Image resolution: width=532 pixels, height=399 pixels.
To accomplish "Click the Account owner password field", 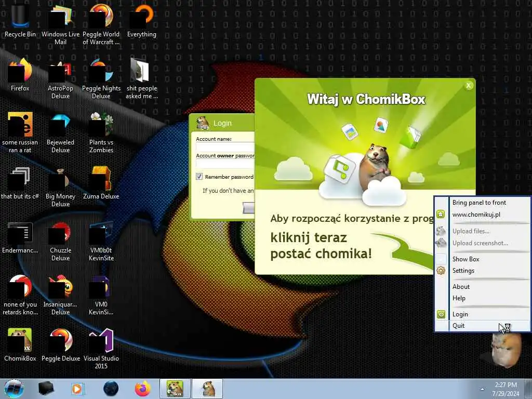I will point(225,164).
